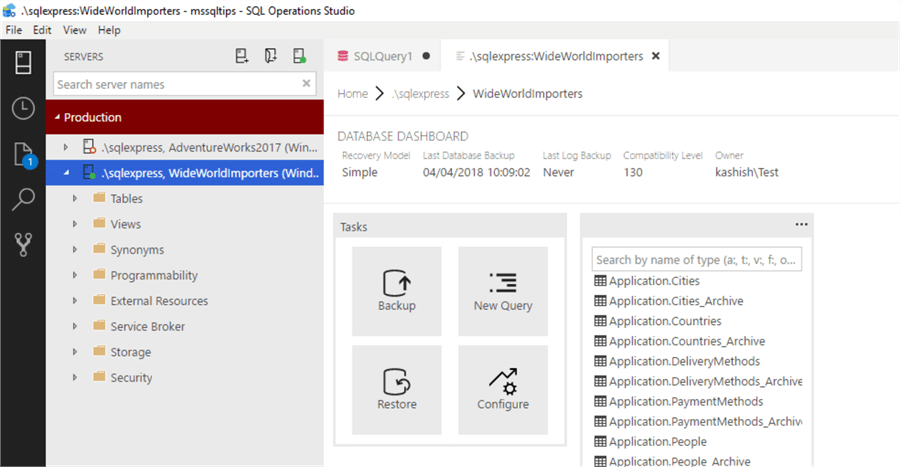
Task: Click the New Query task button
Action: coord(503,291)
